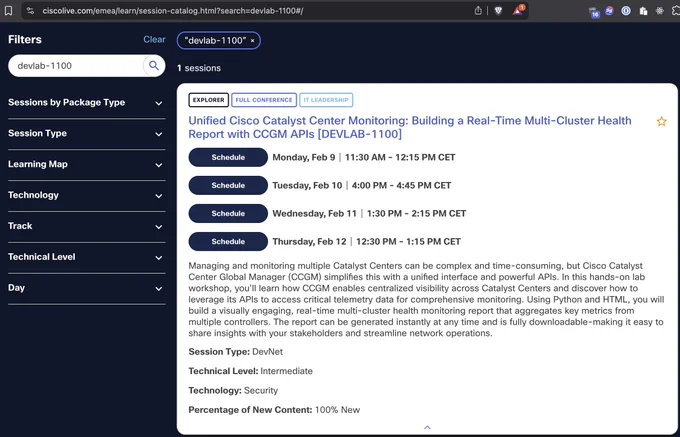Schedule the Wednesday, Feb 11 session
Image resolution: width=680 pixels, height=437 pixels.
point(228,213)
